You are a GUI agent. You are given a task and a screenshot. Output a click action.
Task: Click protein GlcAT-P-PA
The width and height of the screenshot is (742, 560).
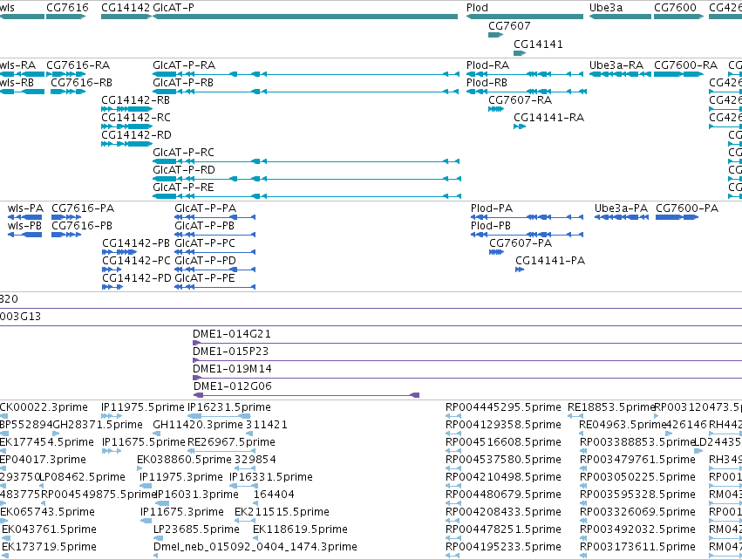click(214, 217)
